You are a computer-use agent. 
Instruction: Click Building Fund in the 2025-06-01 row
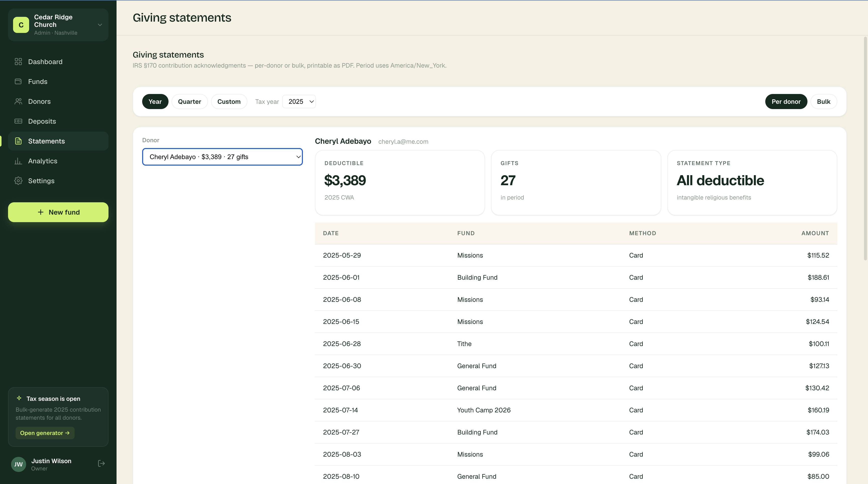[x=477, y=277]
